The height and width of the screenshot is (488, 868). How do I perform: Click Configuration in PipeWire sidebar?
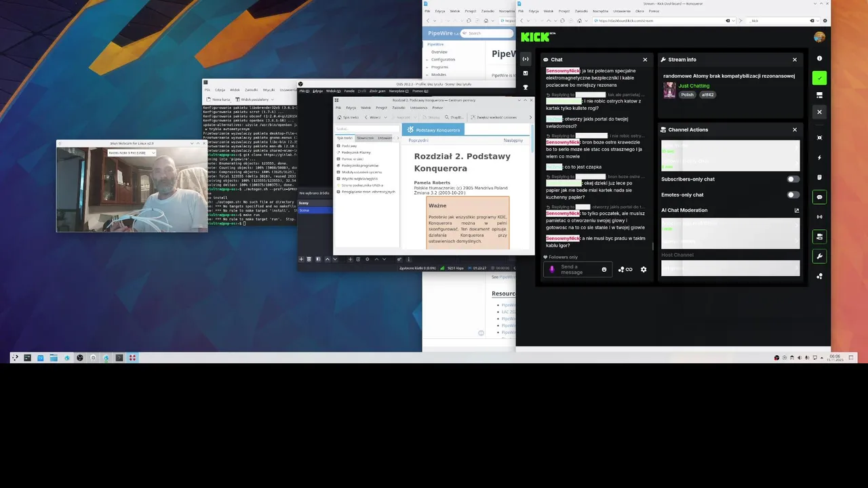point(443,60)
